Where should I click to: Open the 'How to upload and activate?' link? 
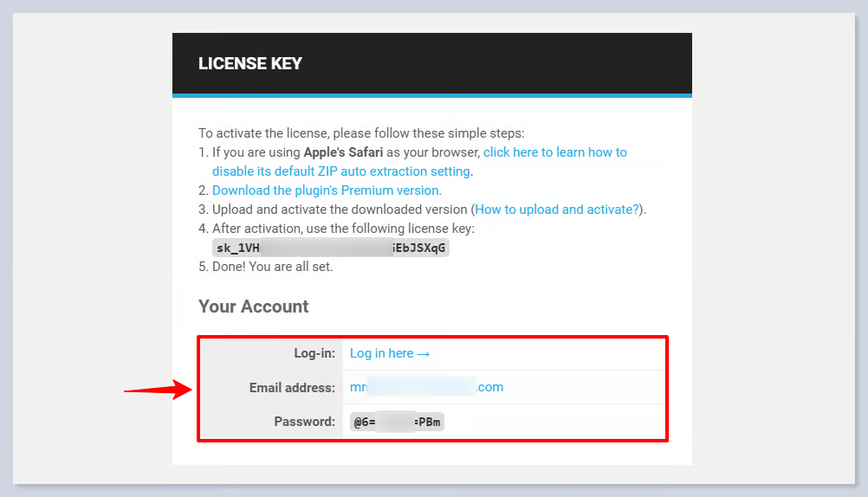(557, 210)
